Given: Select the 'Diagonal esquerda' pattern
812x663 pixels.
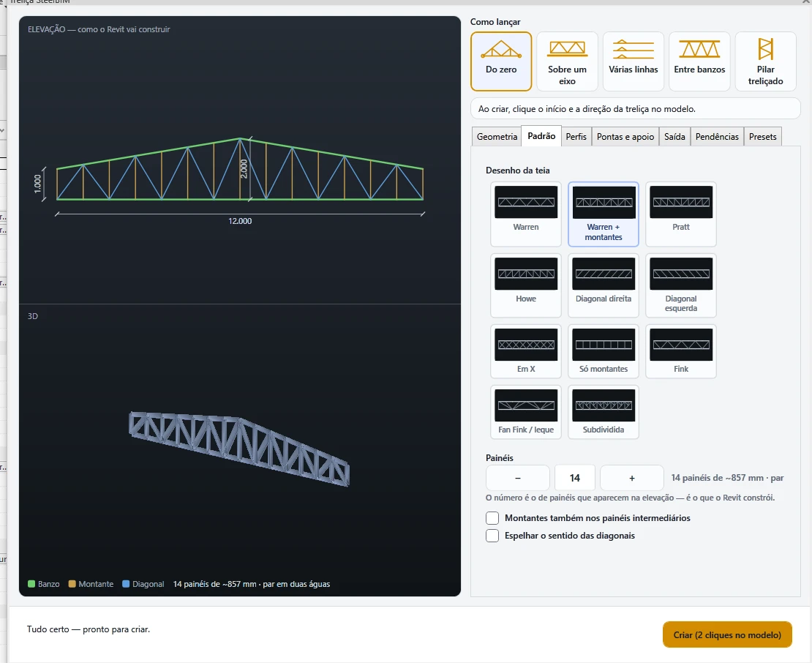Looking at the screenshot, I should coord(681,285).
